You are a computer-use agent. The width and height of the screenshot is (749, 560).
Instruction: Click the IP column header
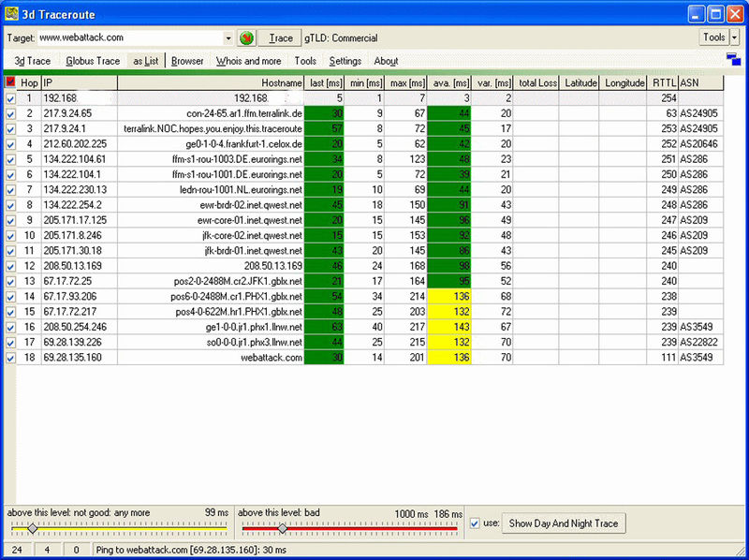[x=80, y=82]
